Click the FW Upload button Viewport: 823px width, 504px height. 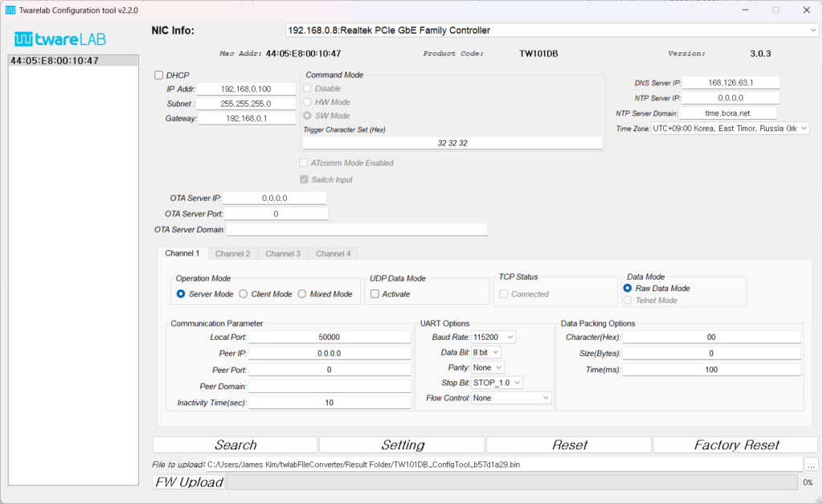tap(189, 482)
